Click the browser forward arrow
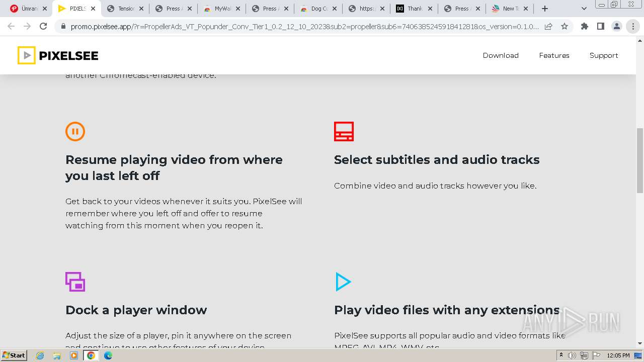Screen dimensions: 644x362 tap(27, 26)
